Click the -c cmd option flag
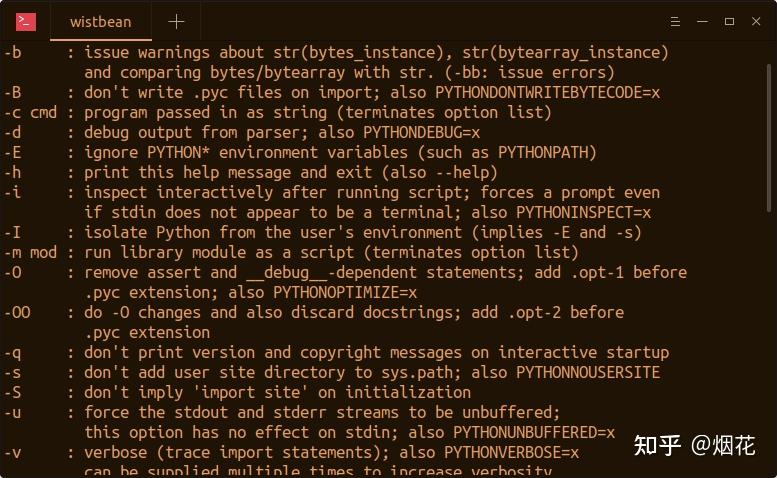Viewport: 777px width, 478px height. pyautogui.click(x=30, y=112)
